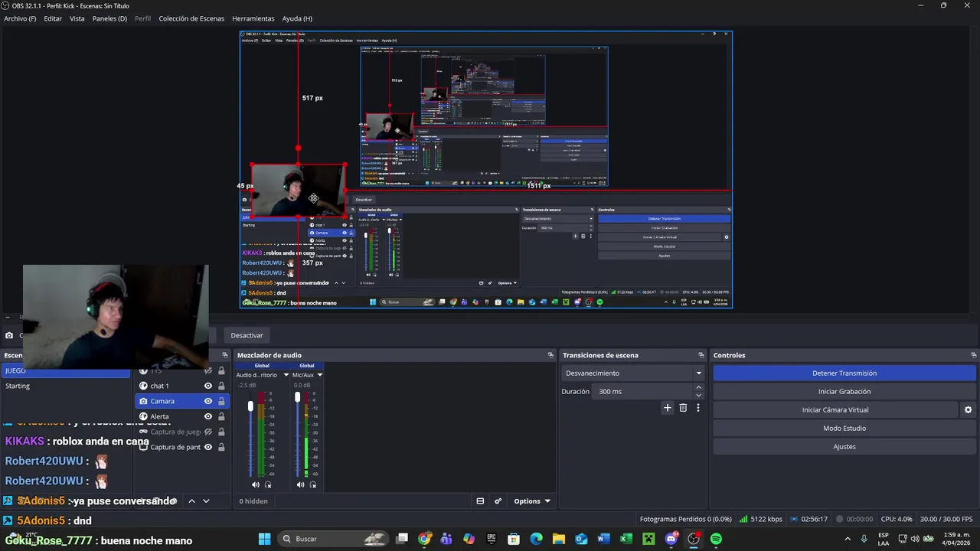Select the JUEGO scene
This screenshot has height=551, width=980.
pos(66,370)
